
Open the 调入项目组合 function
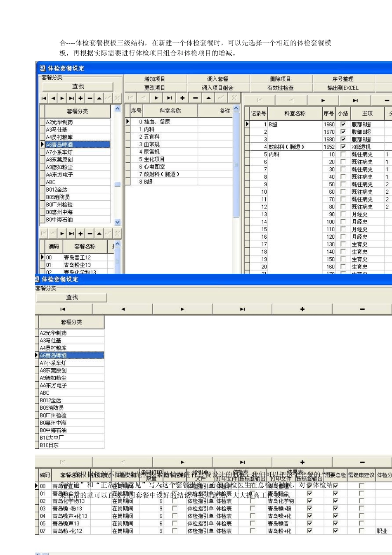point(217,88)
